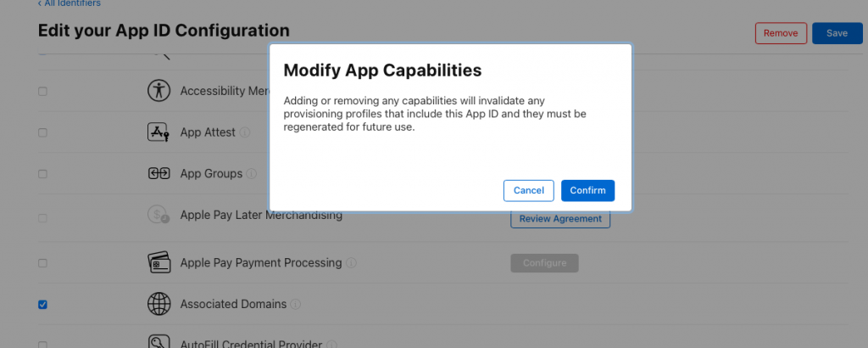Tick the Apple Pay Payment Processing checkbox
Image resolution: width=868 pixels, height=348 pixels.
click(43, 263)
